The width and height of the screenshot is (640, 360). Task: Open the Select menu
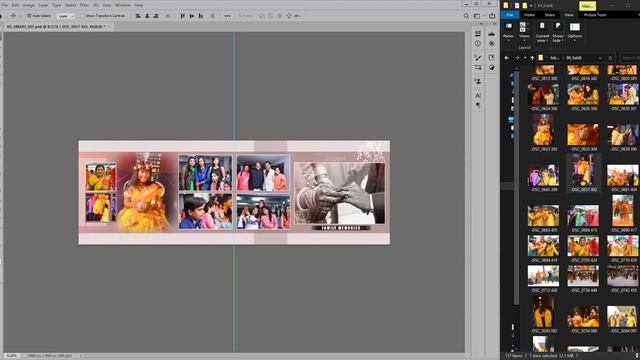(71, 5)
